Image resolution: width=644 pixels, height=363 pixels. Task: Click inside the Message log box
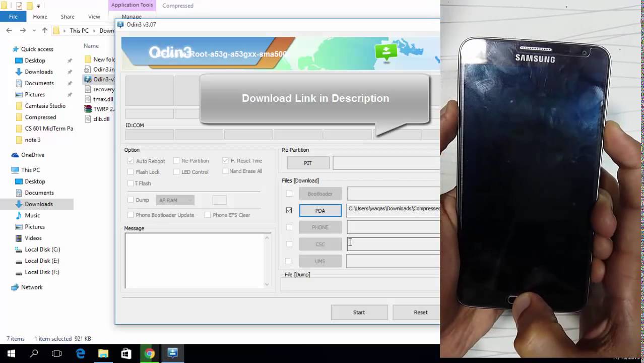click(198, 261)
